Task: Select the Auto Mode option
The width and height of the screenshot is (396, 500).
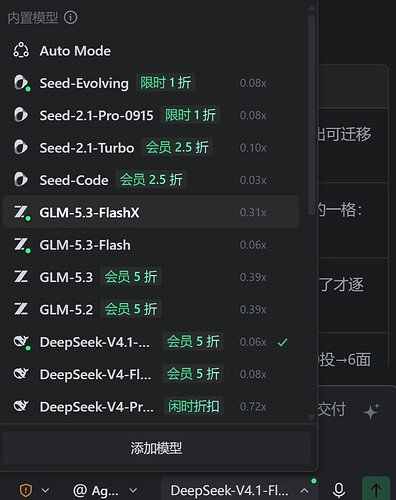Action: pos(151,51)
